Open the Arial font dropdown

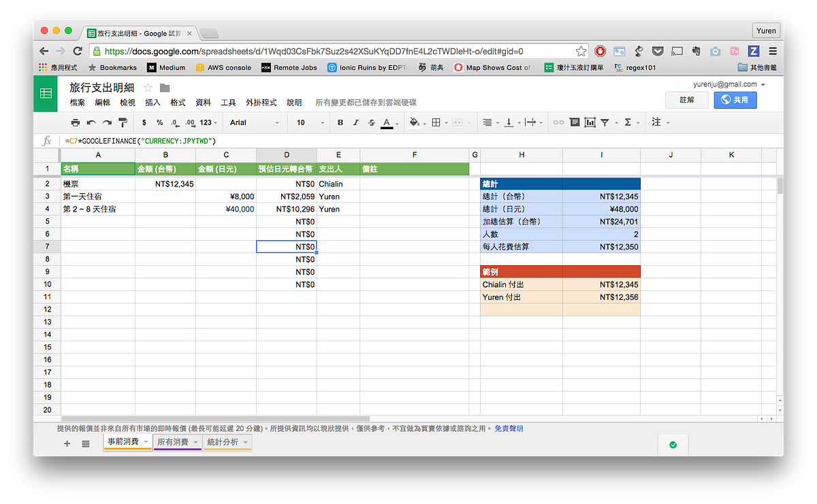coord(255,122)
